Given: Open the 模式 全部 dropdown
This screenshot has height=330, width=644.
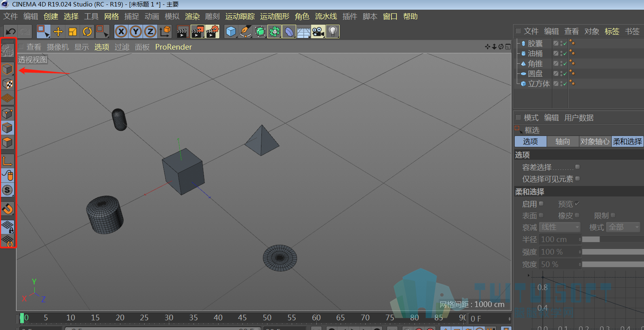Looking at the screenshot, I should pyautogui.click(x=624, y=227).
